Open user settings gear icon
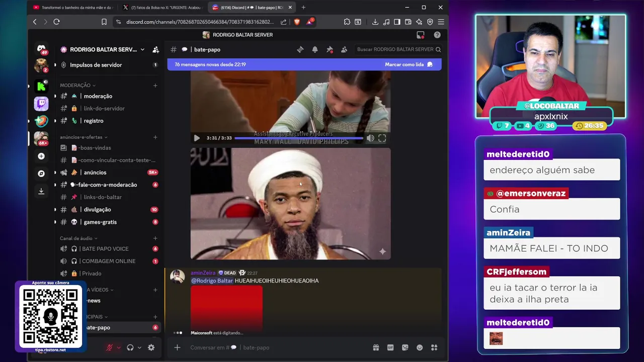 151,347
